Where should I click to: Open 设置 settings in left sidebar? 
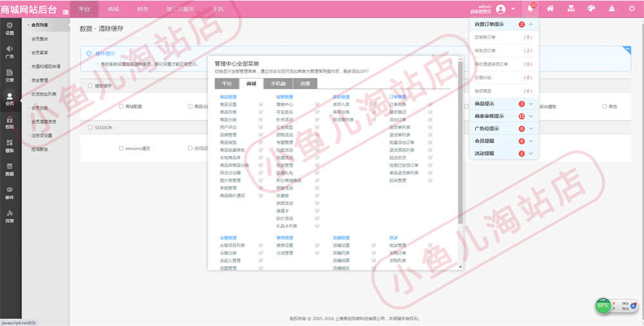[x=10, y=28]
